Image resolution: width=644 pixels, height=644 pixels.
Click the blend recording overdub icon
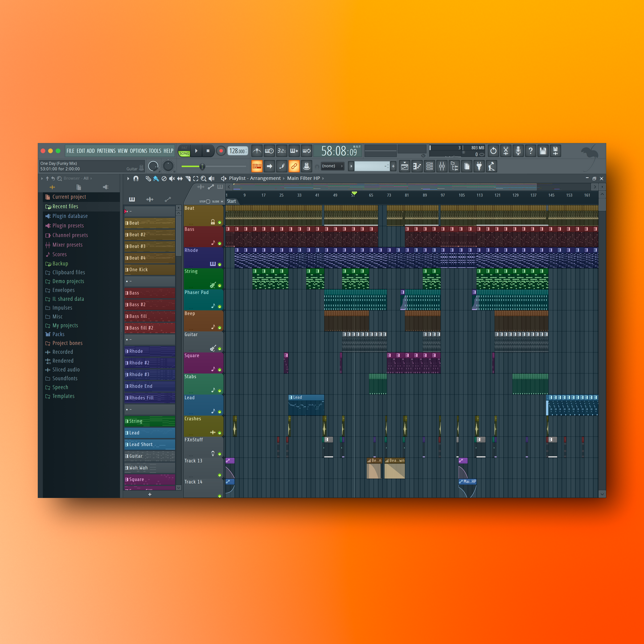[x=294, y=151]
